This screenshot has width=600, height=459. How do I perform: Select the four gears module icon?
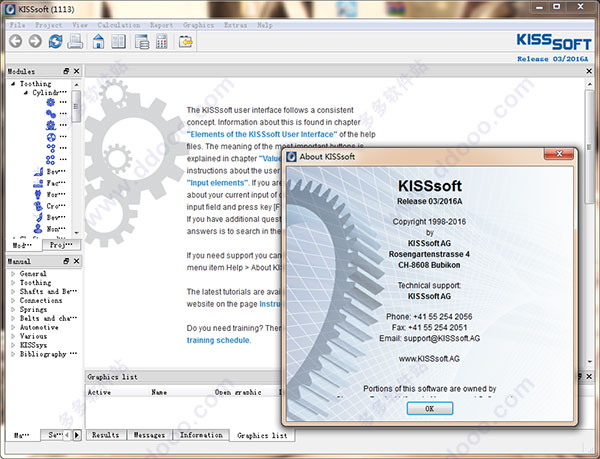pos(51,160)
